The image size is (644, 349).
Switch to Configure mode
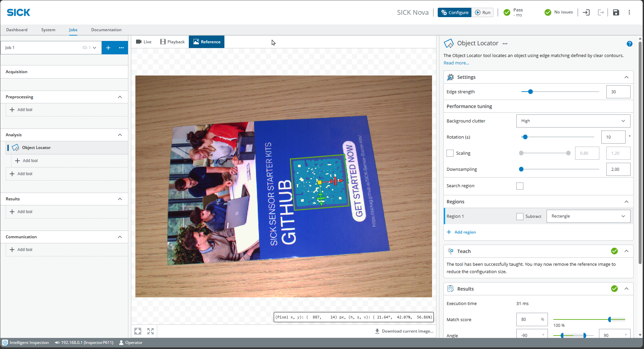(x=455, y=12)
